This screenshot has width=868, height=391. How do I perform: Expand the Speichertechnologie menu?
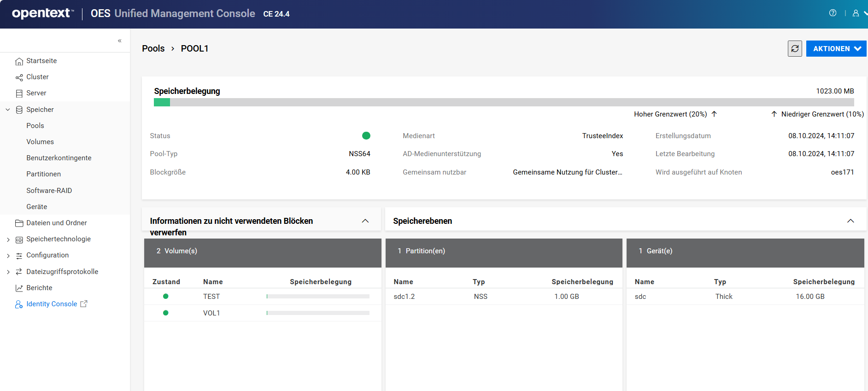(8, 239)
